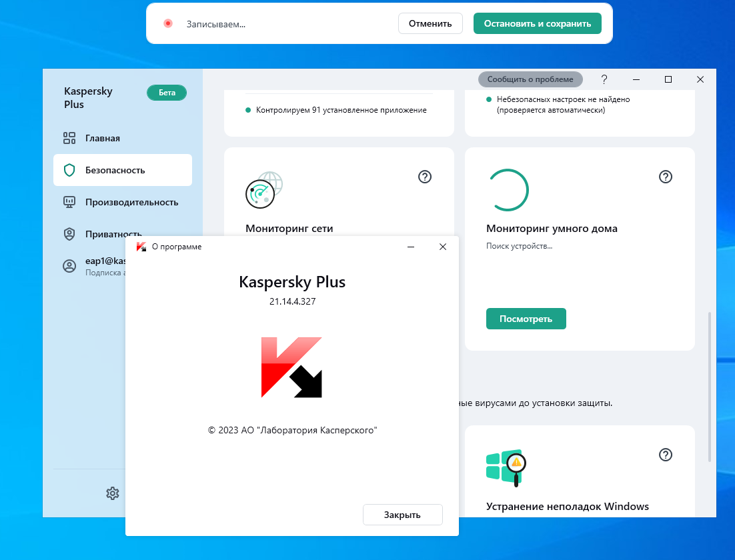Click the Мониторинг сети radar icon

264,190
